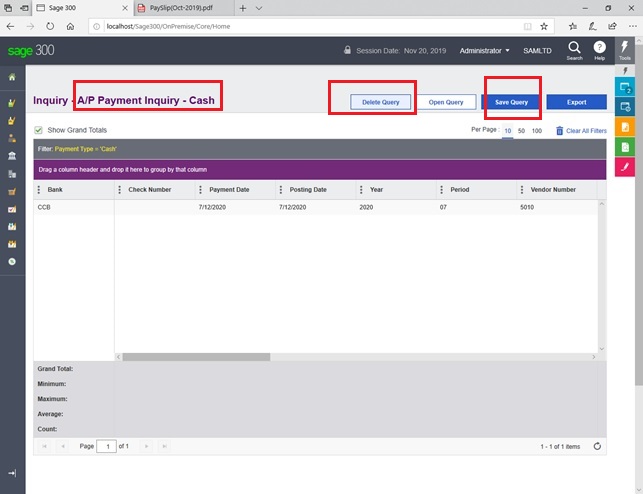Open Administrator user dropdown

[x=484, y=51]
